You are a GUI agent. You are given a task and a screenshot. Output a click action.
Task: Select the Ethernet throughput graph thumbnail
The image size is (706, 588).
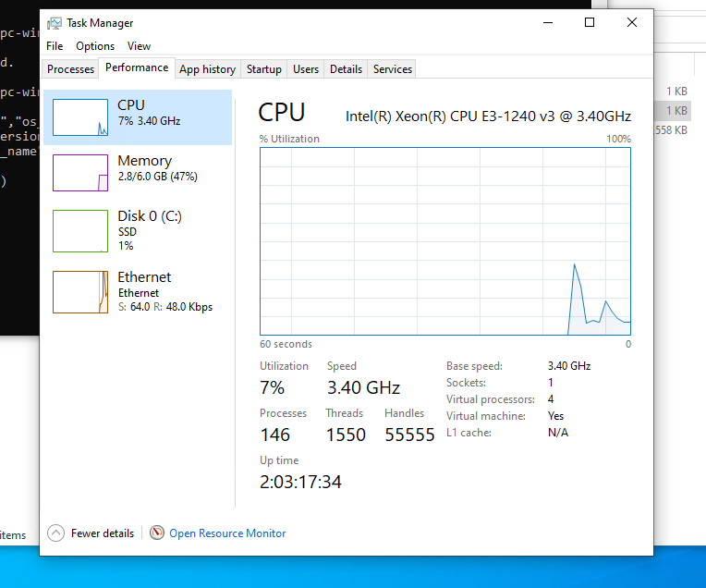80,292
